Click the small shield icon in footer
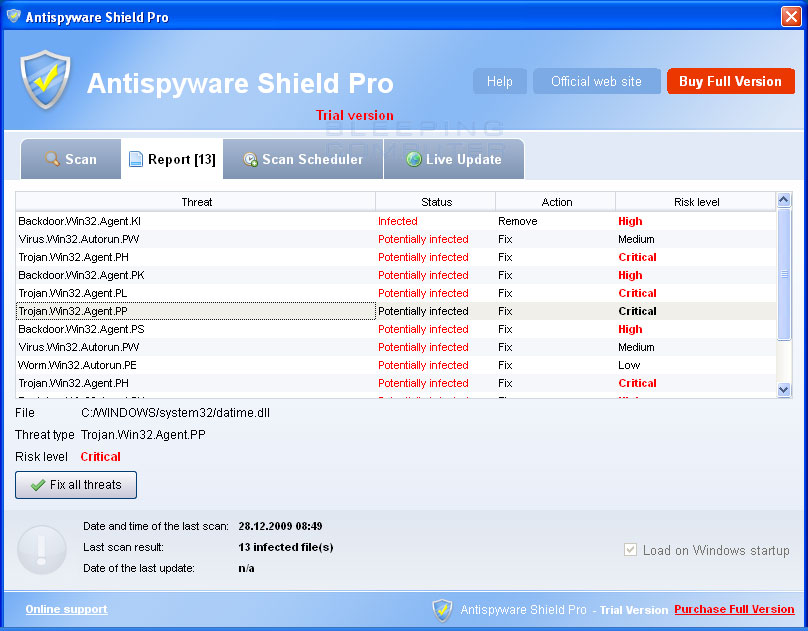Image resolution: width=808 pixels, height=631 pixels. click(x=442, y=610)
